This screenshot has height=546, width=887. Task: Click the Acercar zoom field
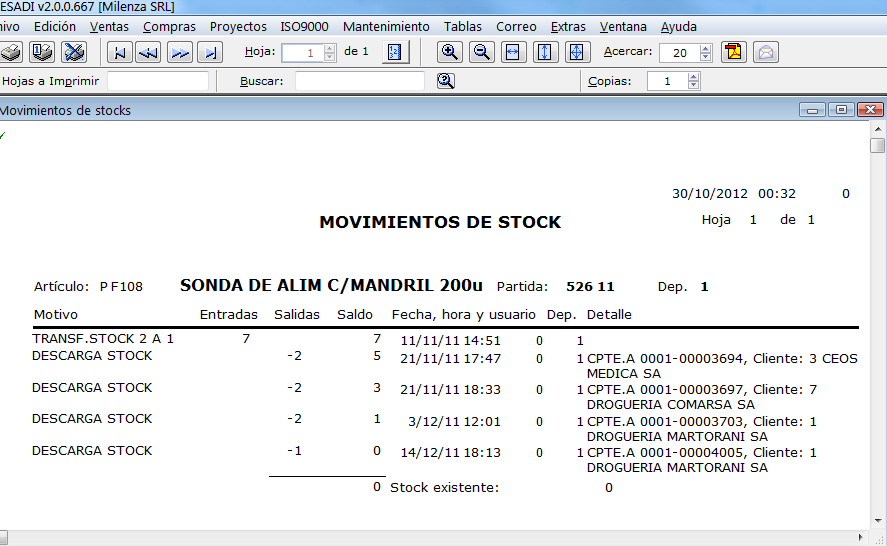[679, 53]
